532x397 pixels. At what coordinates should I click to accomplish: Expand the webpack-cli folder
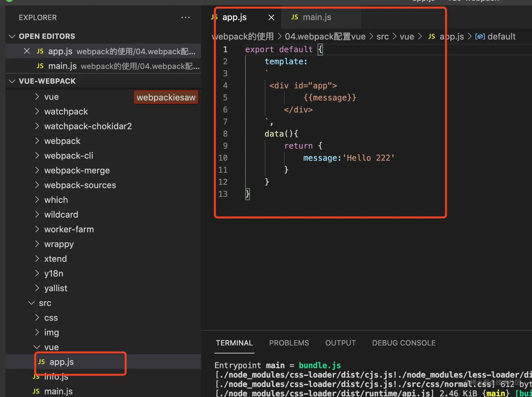coord(37,156)
